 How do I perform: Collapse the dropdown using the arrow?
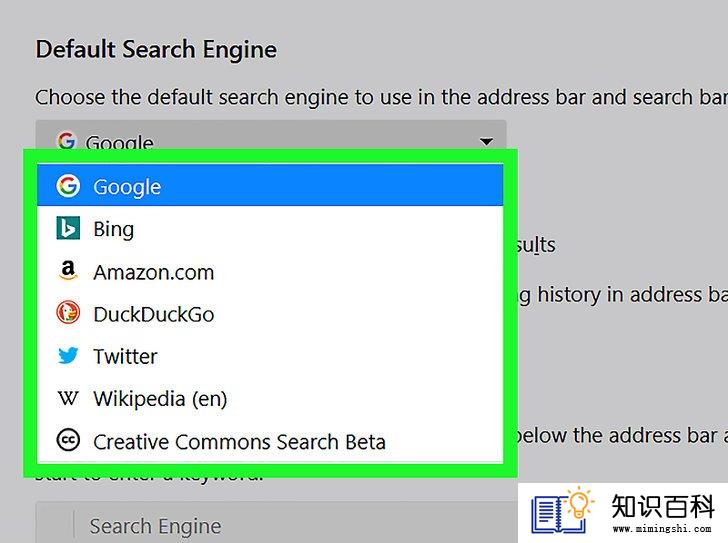[486, 141]
